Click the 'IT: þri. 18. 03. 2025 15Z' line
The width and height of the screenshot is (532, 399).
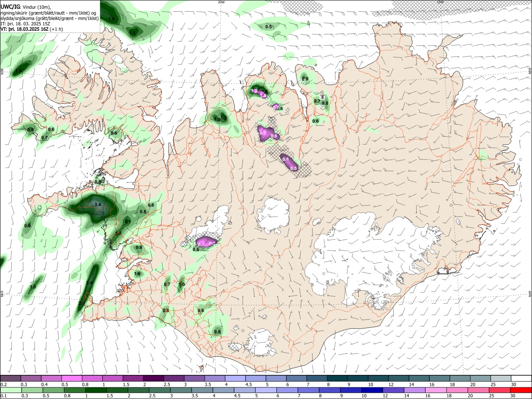tap(25, 24)
